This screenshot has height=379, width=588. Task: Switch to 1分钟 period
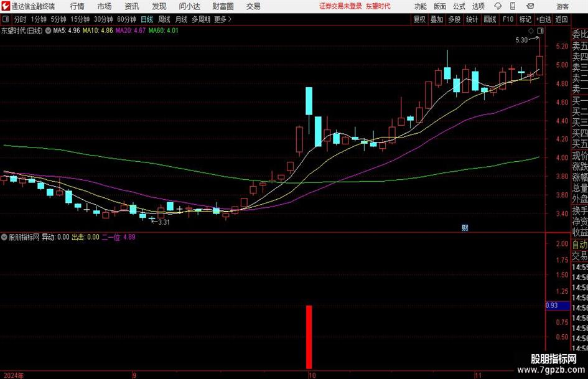point(39,19)
